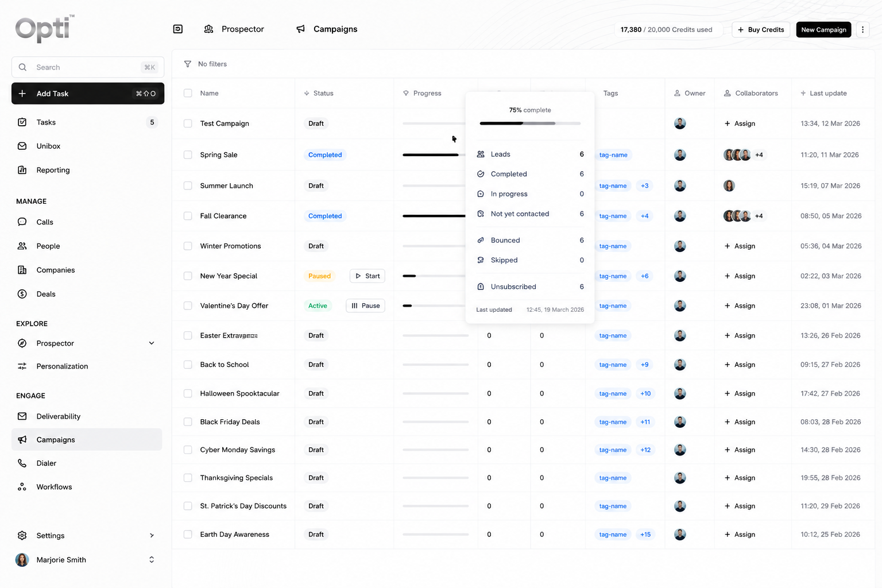This screenshot has width=882, height=588.
Task: Click the Buy Credits button
Action: tap(761, 29)
